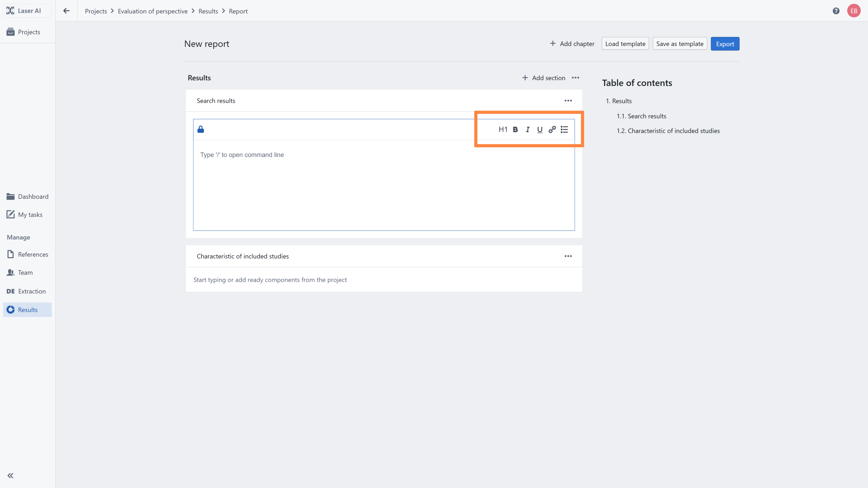
Task: Jump to Characteristic of included studies in contents
Action: [x=673, y=131]
